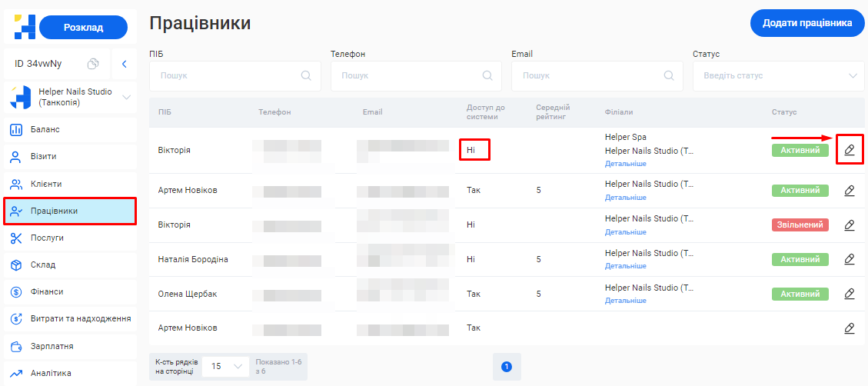Viewport: 868px width, 386px height.
Task: Open the Статус filter dropdown
Action: pos(778,76)
